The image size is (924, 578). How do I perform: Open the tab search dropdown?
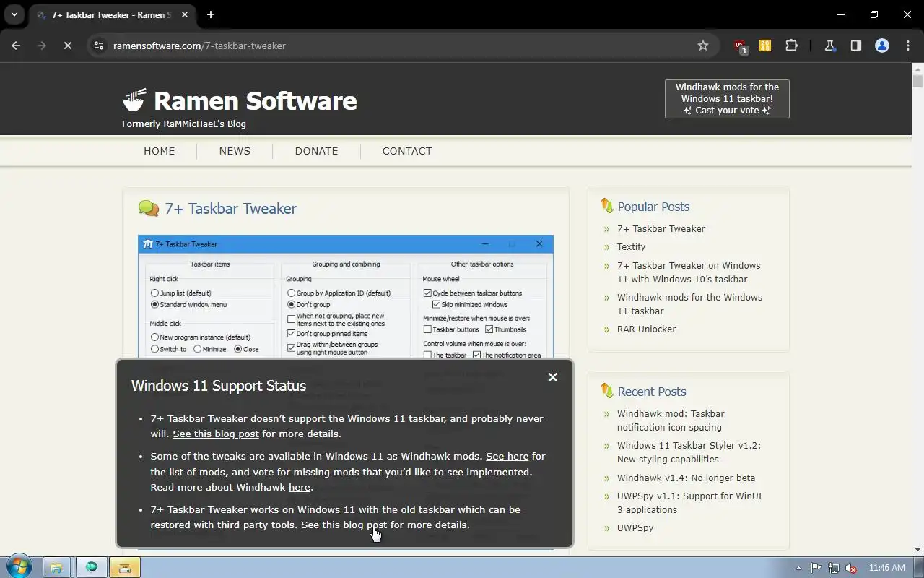(14, 14)
